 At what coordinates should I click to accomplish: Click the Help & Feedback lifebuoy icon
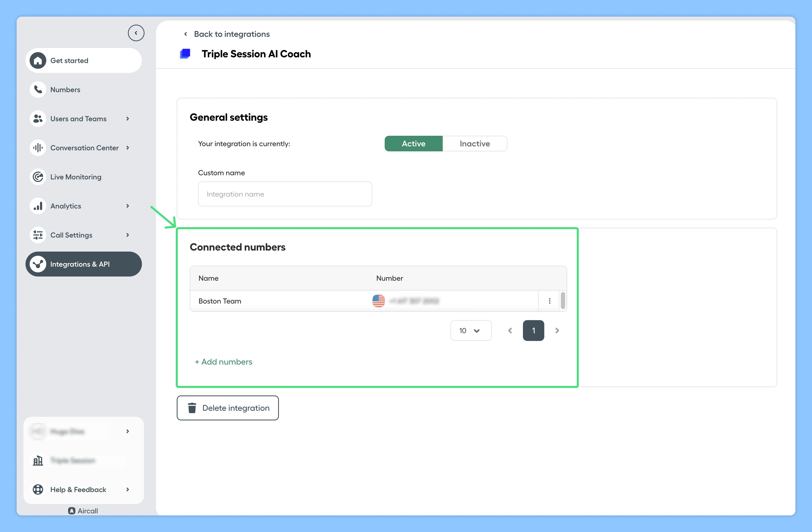38,489
